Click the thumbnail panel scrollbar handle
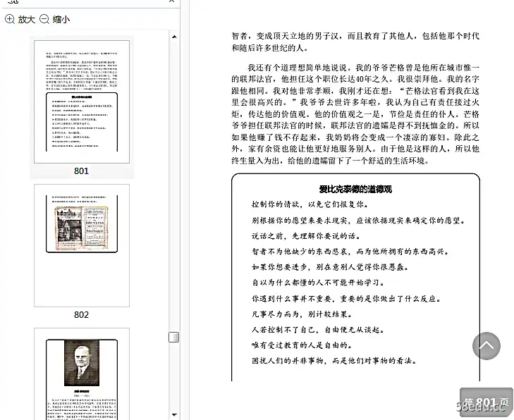The width and height of the screenshot is (514, 420). point(173,337)
